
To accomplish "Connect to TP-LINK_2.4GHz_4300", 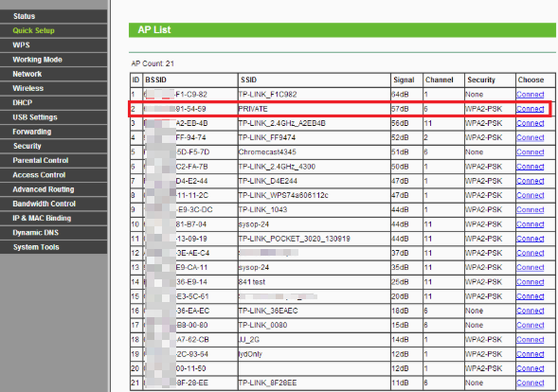I will [531, 167].
